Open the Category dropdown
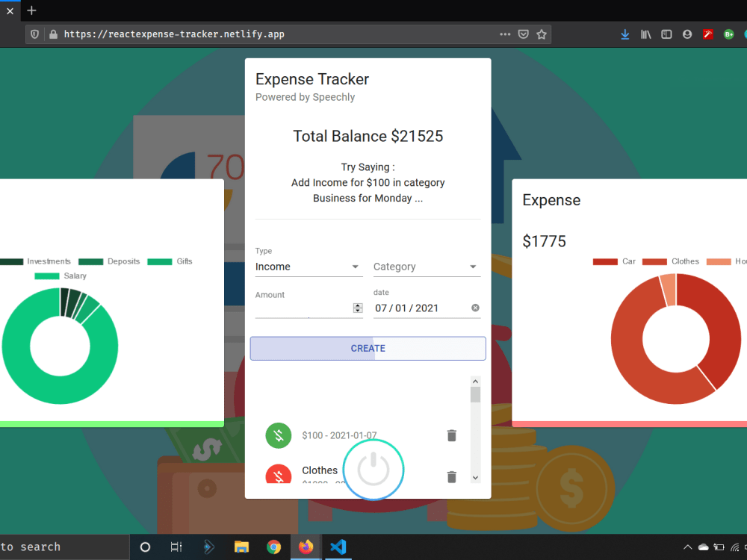This screenshot has height=560, width=747. tap(427, 267)
